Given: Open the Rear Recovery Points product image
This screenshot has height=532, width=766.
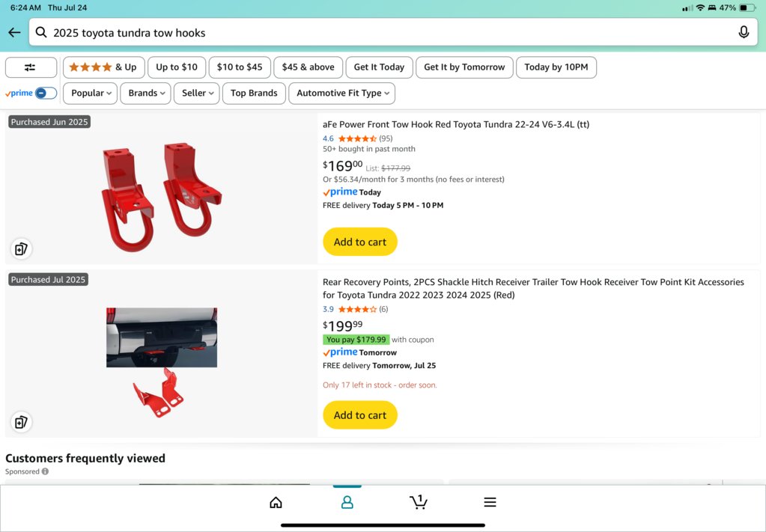Looking at the screenshot, I should coord(162,363).
